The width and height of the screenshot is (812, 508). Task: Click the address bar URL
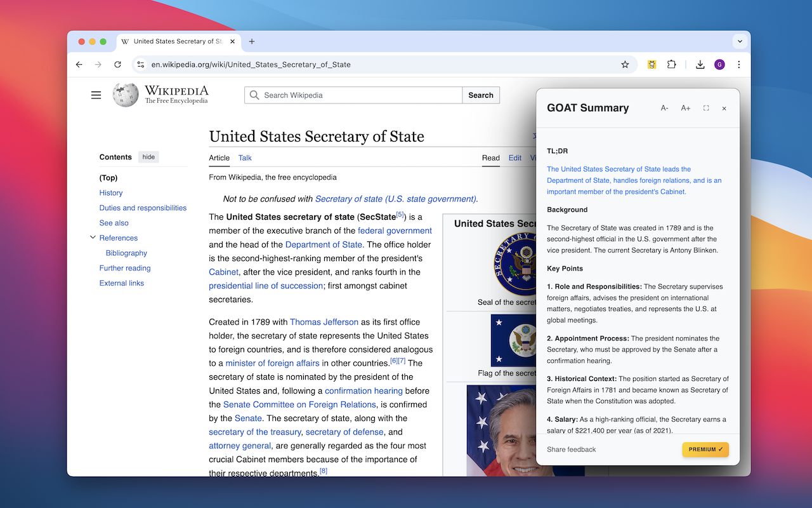coord(251,64)
